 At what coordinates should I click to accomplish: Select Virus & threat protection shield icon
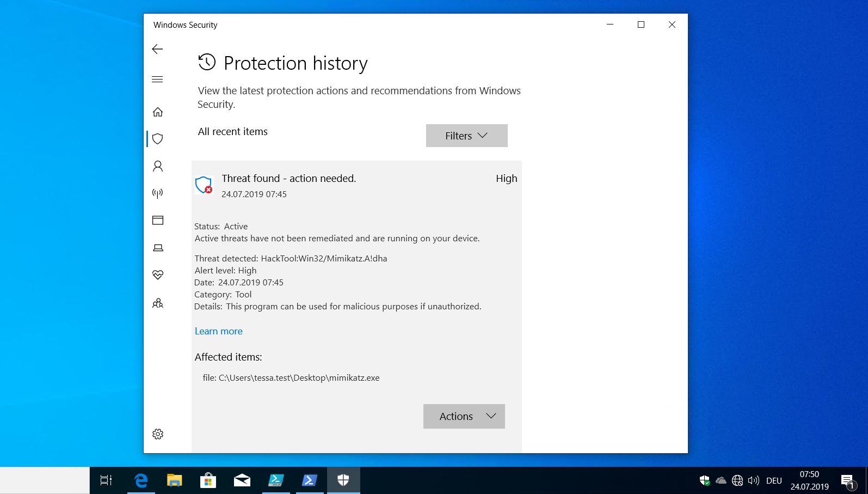158,139
